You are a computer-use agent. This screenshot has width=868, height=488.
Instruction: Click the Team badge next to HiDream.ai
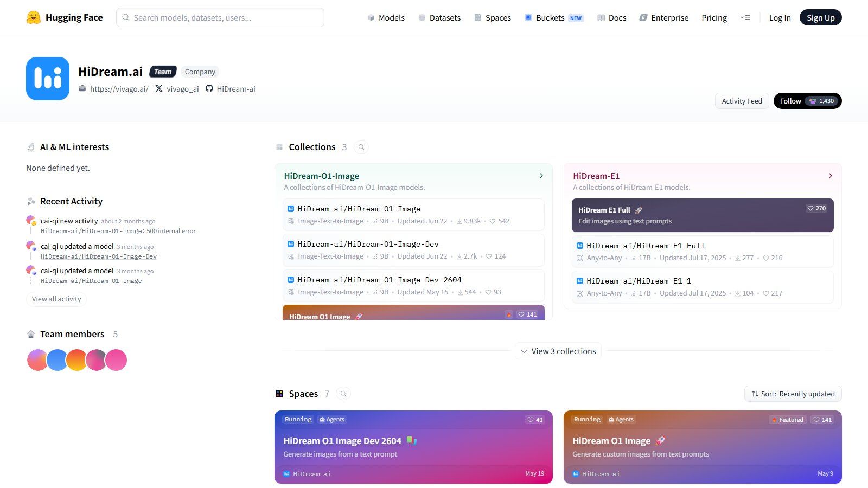point(163,72)
